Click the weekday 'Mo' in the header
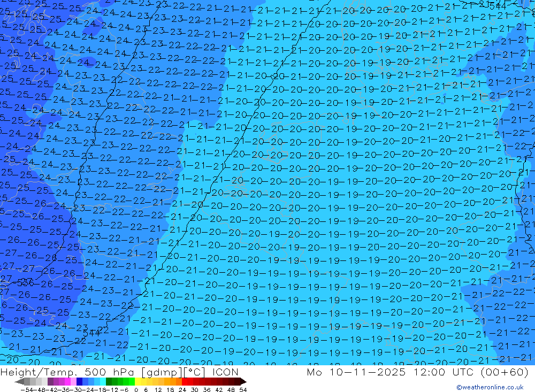The image size is (535, 392). click(x=314, y=372)
